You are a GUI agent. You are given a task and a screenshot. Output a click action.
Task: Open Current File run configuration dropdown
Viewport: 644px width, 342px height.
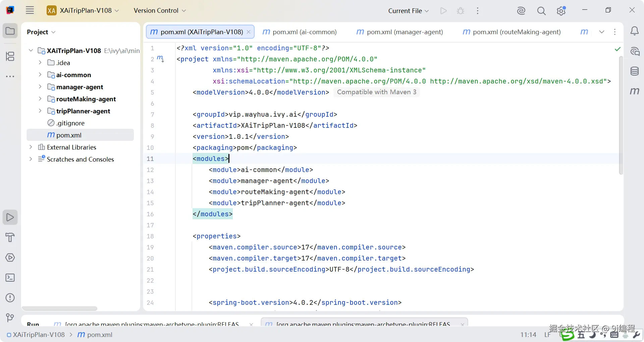tap(409, 11)
